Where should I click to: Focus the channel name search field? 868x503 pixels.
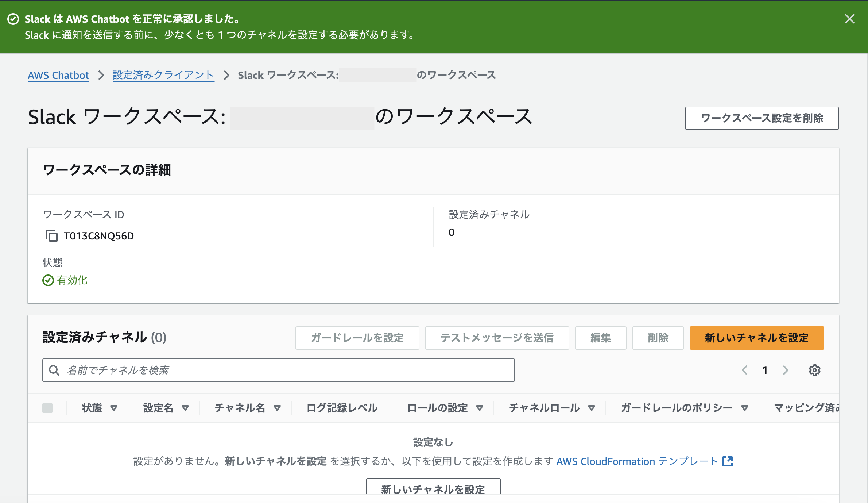(x=279, y=370)
